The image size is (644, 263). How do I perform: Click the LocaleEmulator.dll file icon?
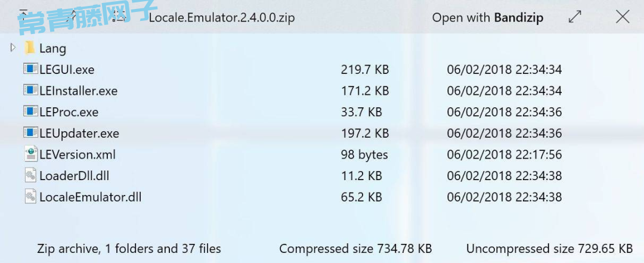[x=30, y=196]
